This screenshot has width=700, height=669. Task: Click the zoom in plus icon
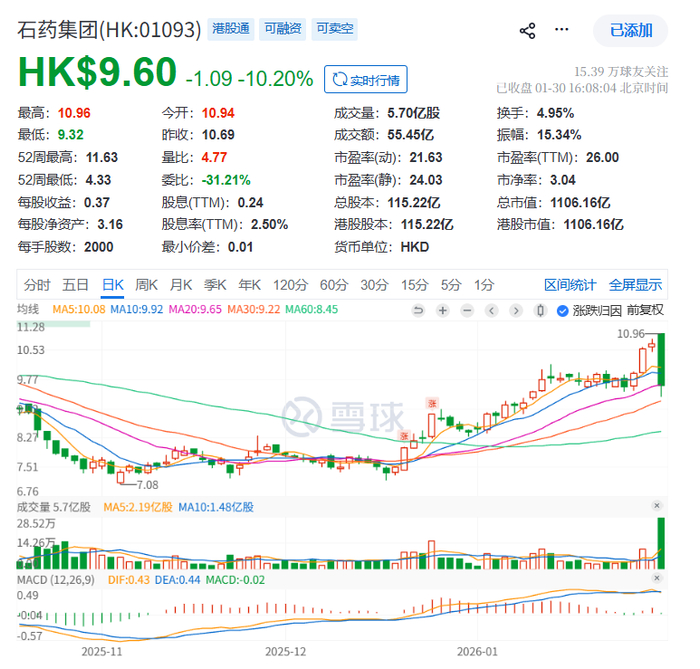443,310
